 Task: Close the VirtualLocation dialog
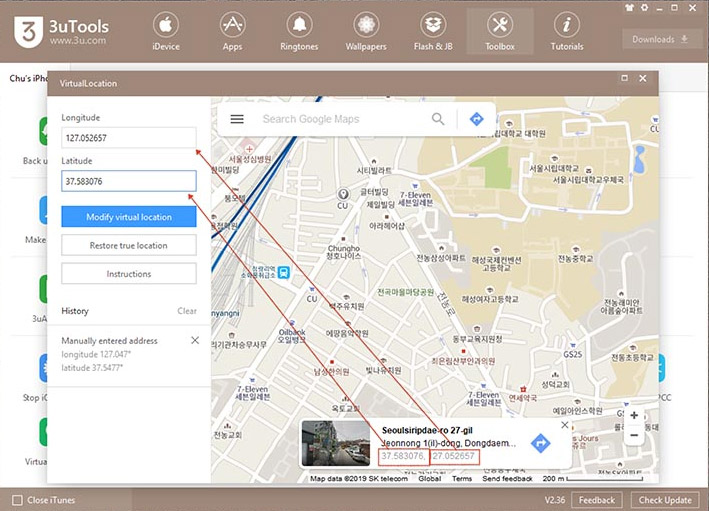tap(643, 78)
